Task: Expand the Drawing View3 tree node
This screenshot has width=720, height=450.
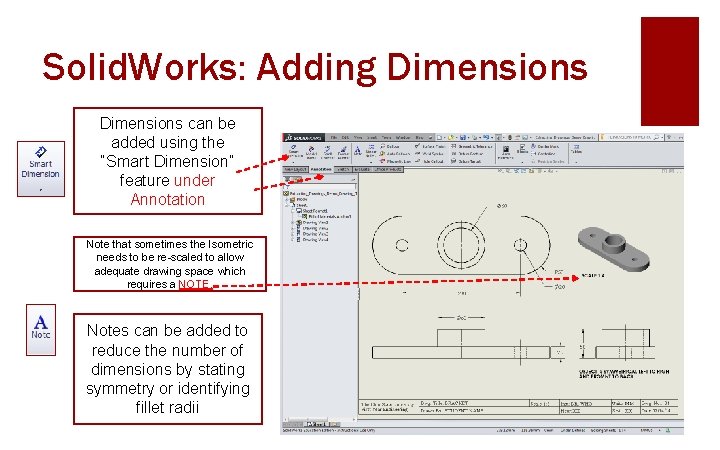Action: pos(292,223)
